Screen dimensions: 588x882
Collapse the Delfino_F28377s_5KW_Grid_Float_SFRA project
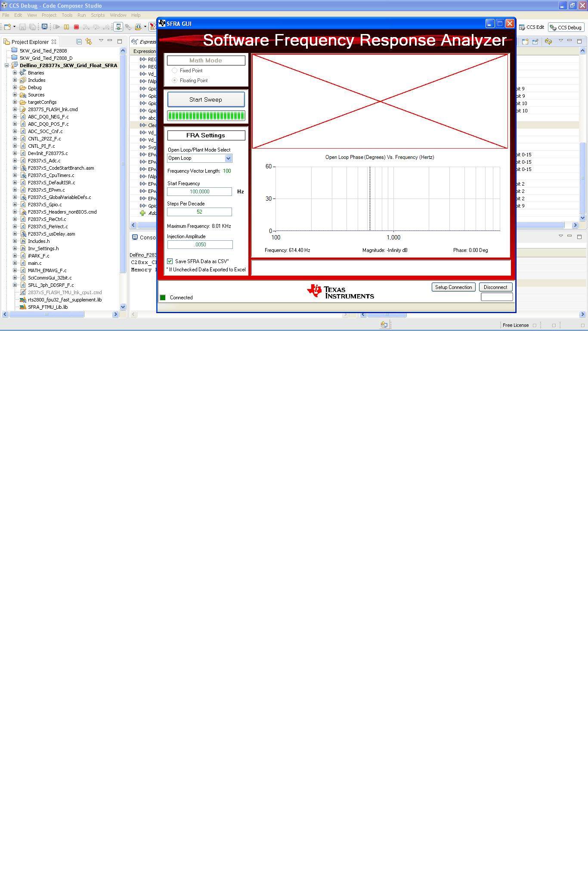point(6,65)
